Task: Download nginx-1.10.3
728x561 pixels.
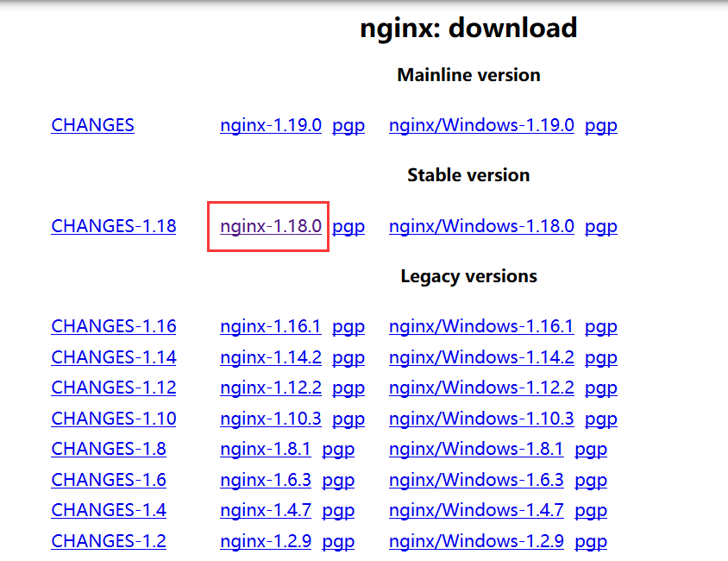Action: pyautogui.click(x=271, y=419)
